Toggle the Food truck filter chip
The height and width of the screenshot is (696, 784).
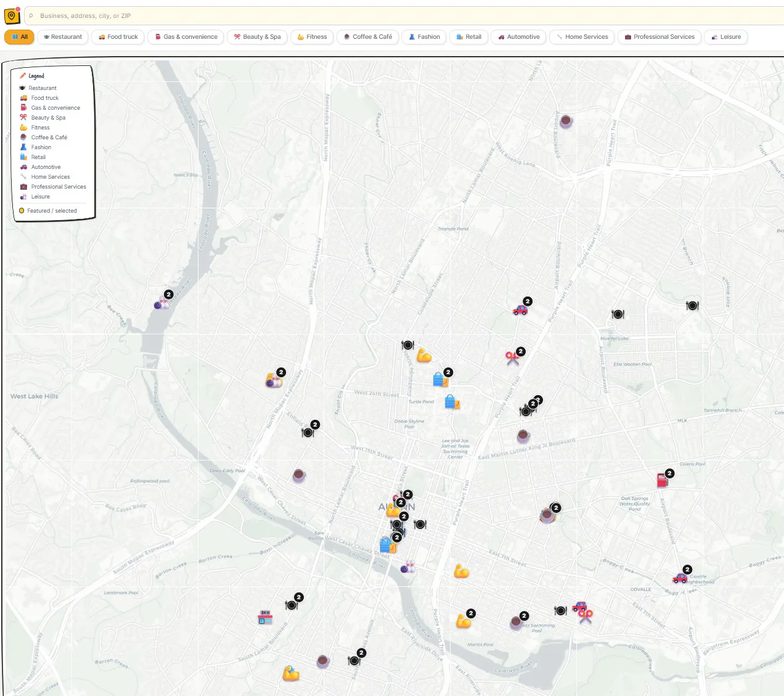[x=118, y=37]
